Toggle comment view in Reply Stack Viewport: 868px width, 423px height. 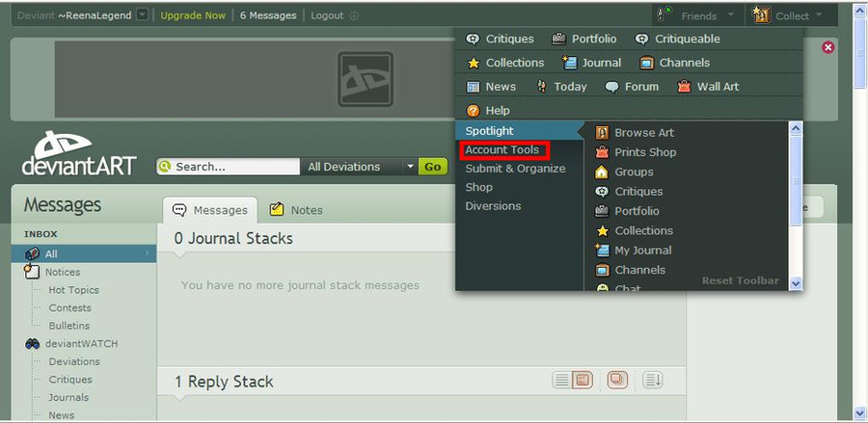point(617,381)
